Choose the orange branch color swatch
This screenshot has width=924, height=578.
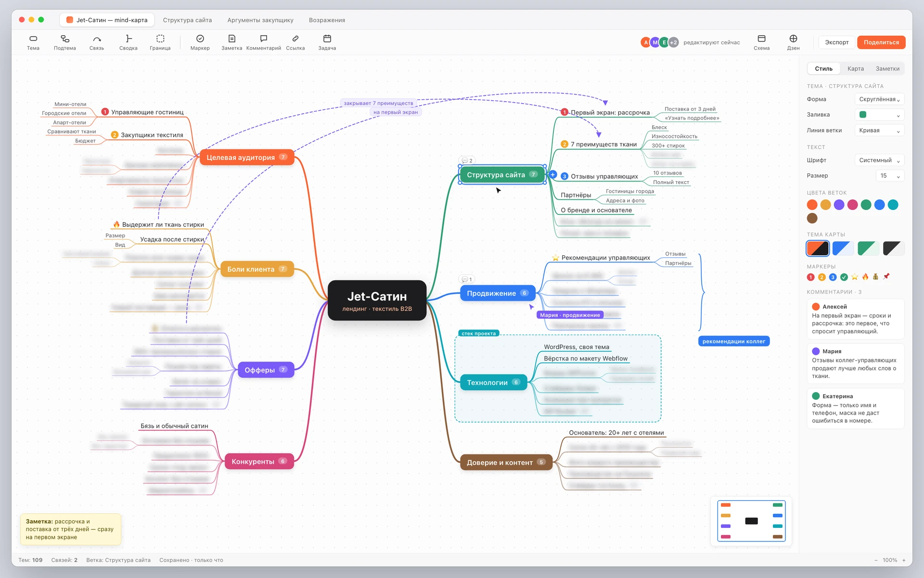point(812,205)
